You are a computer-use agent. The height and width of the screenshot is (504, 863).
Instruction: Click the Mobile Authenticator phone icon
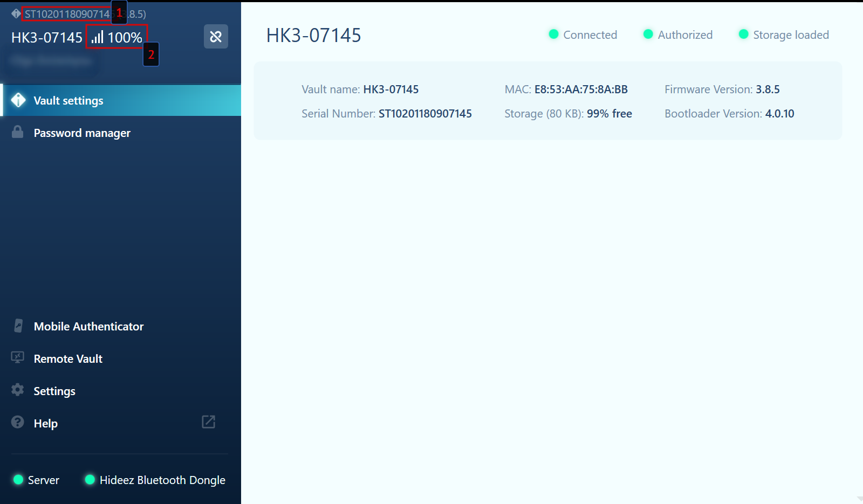coord(18,326)
